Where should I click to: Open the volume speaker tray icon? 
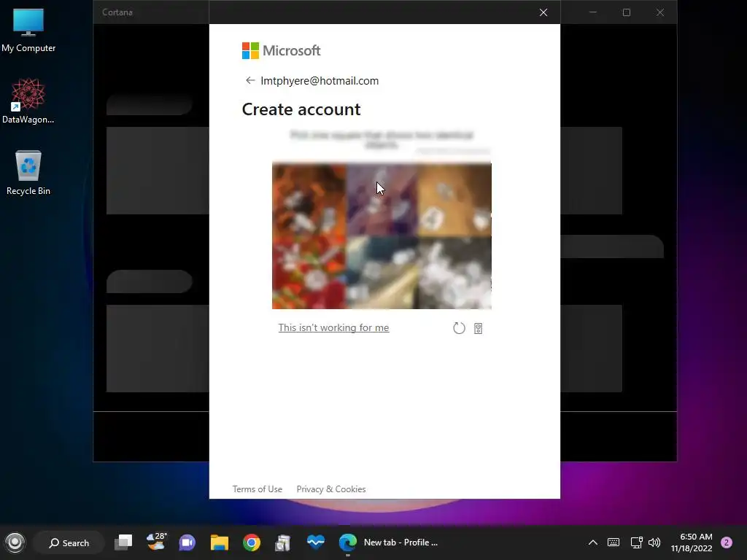[x=654, y=542]
